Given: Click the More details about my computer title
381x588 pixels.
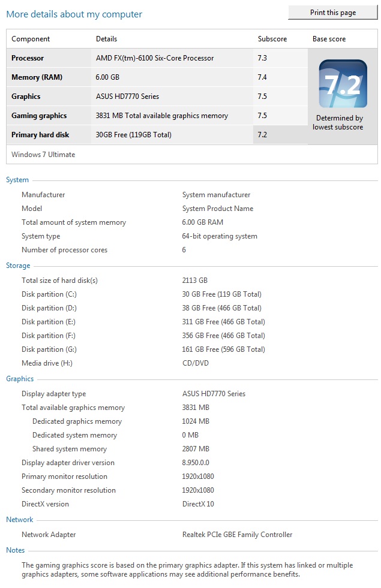Looking at the screenshot, I should 74,14.
